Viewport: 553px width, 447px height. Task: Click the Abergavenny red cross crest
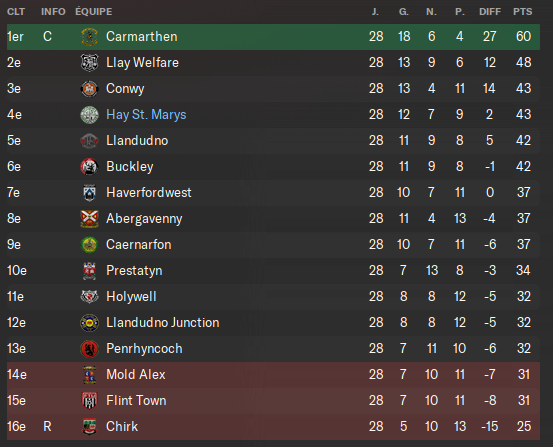coord(89,219)
